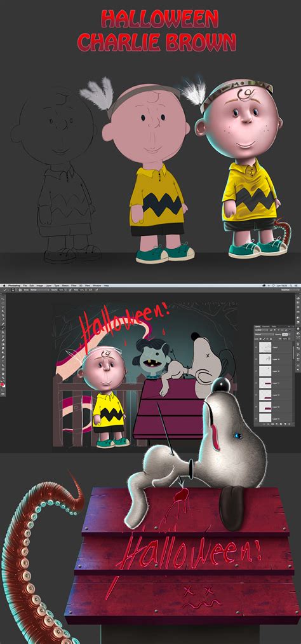Select the Eyedropper tool
This screenshot has height=644, width=301.
(3, 320)
